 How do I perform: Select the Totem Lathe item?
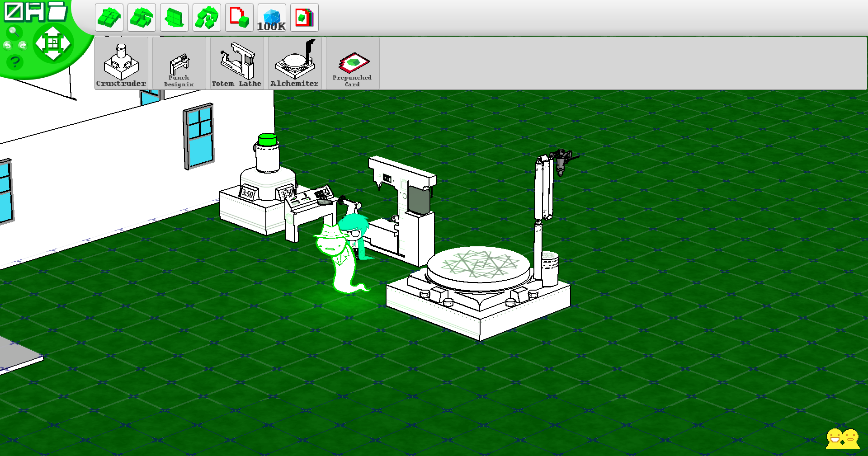click(x=237, y=63)
